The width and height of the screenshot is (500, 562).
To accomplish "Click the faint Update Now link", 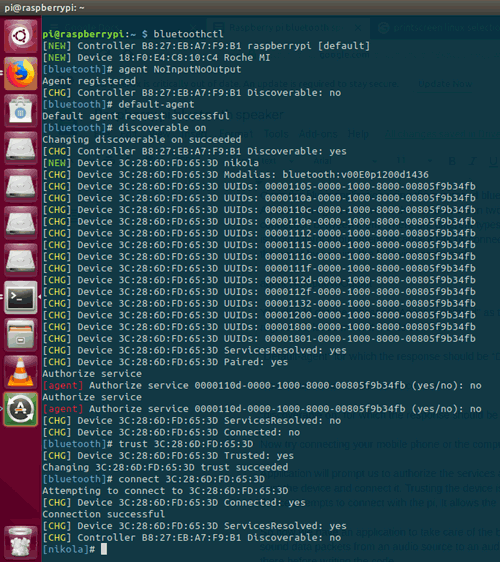I will pyautogui.click(x=445, y=84).
